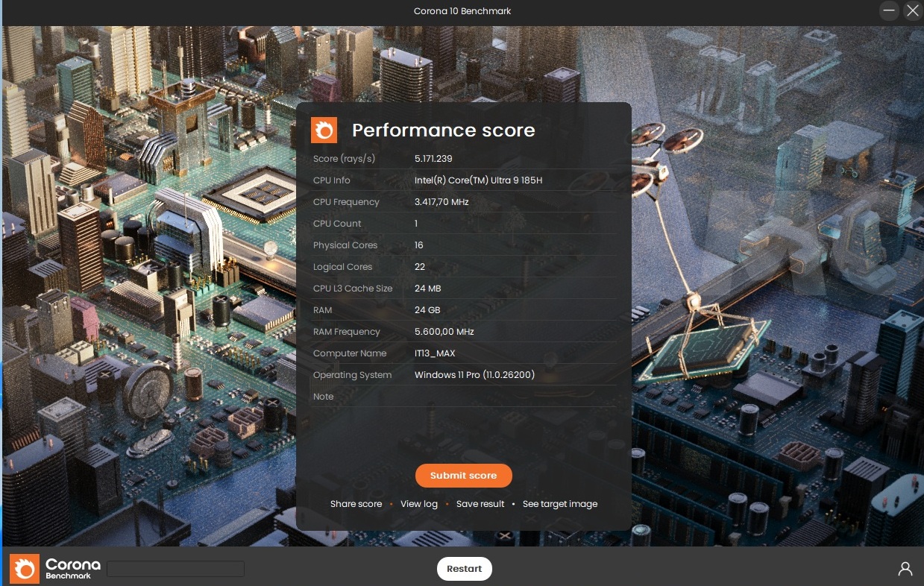Screen dimensions: 924x586
Task: Select RAM Frequency value 5.600,00 MHz
Action: [x=444, y=332]
